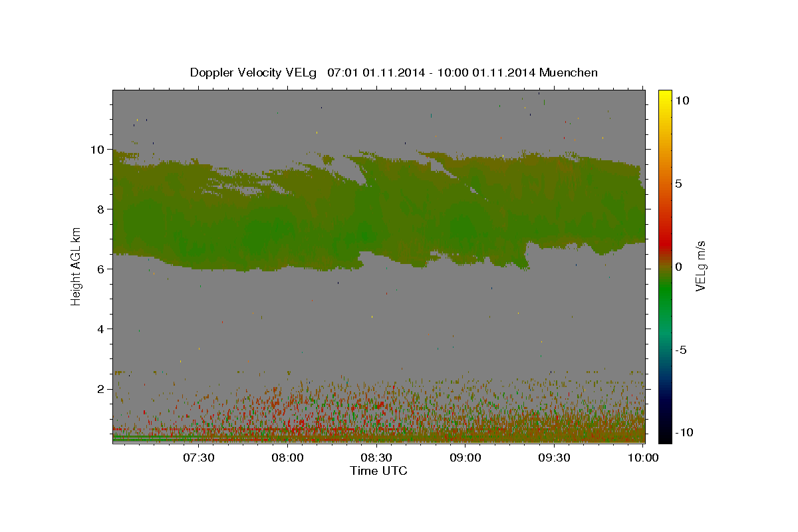Click the colorbar value -5
This screenshot has width=798, height=532.
[681, 350]
